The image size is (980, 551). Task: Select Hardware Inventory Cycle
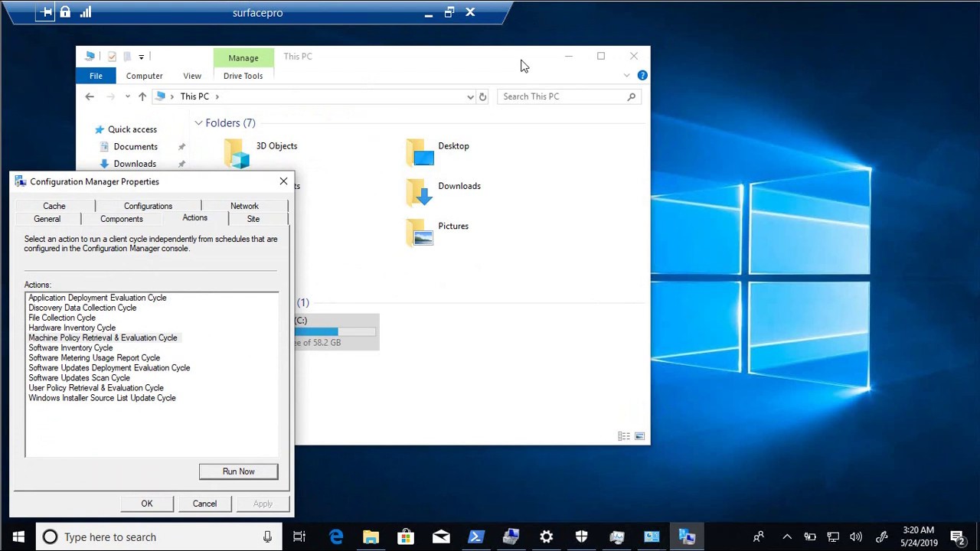[72, 328]
